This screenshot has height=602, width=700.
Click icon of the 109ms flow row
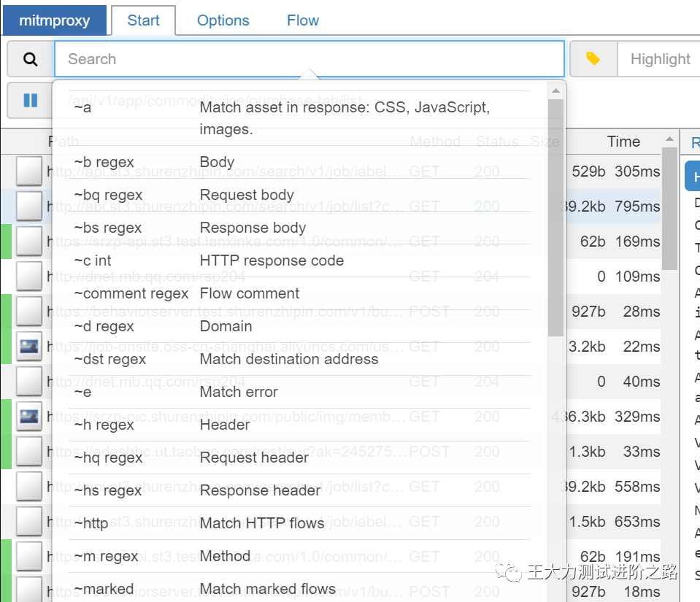coord(29,277)
